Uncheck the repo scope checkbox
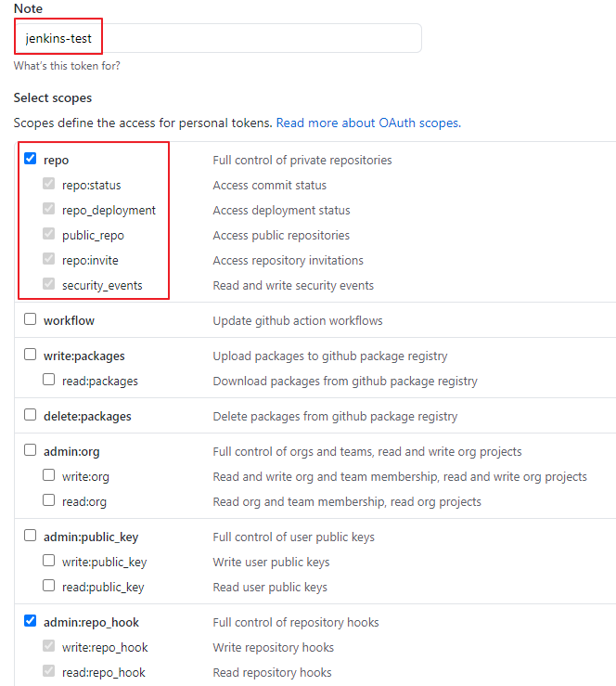This screenshot has width=616, height=686. 31,159
